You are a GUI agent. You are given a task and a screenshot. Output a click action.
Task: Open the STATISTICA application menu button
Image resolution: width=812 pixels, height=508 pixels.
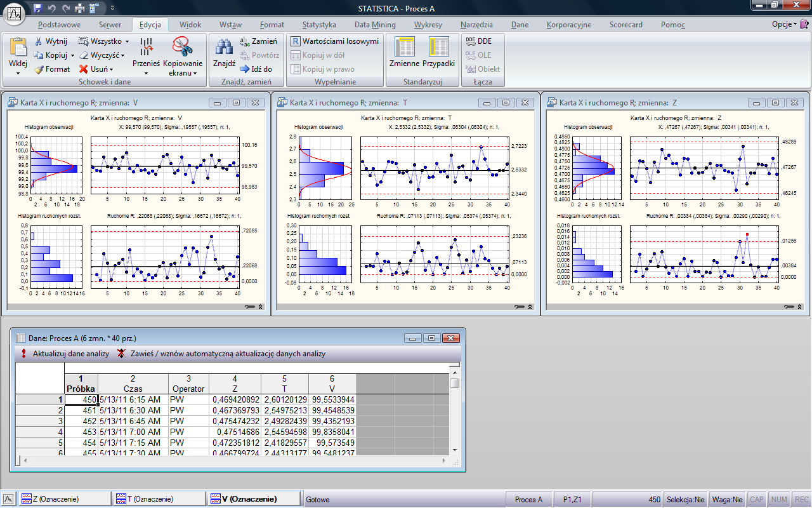coord(15,13)
